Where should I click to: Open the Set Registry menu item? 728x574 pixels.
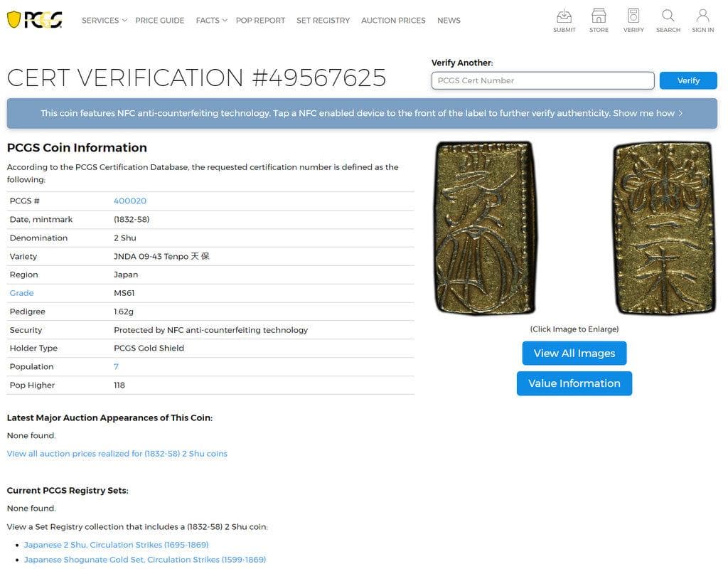[323, 21]
